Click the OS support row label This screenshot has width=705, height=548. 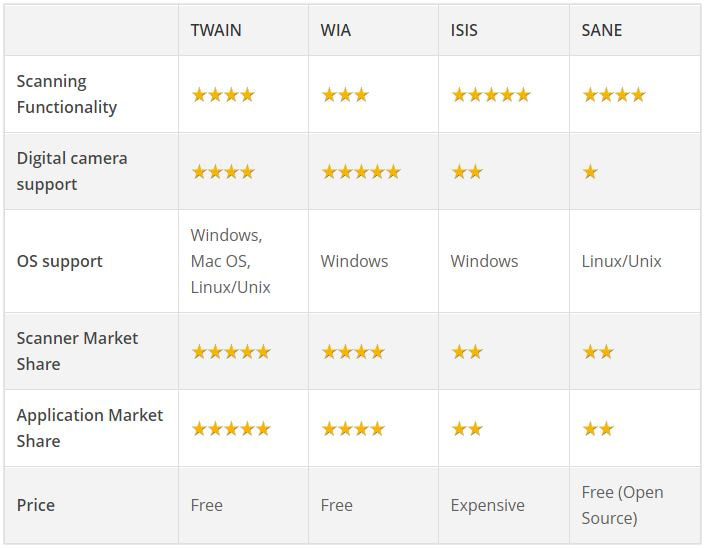(x=59, y=261)
